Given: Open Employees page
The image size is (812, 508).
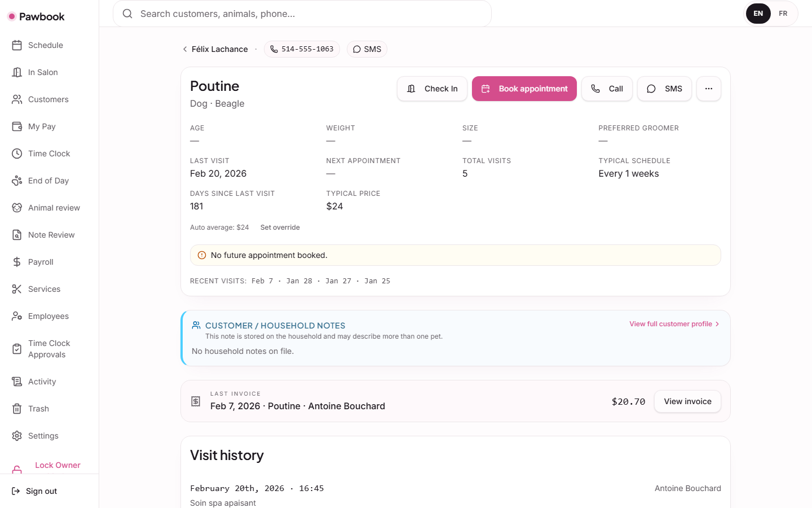Looking at the screenshot, I should [49, 316].
